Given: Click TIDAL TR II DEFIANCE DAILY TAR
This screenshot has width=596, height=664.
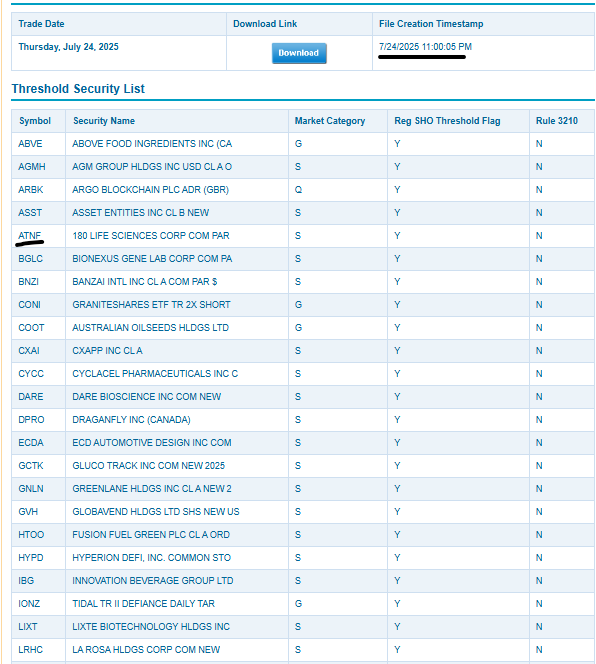Looking at the screenshot, I should pyautogui.click(x=143, y=603).
